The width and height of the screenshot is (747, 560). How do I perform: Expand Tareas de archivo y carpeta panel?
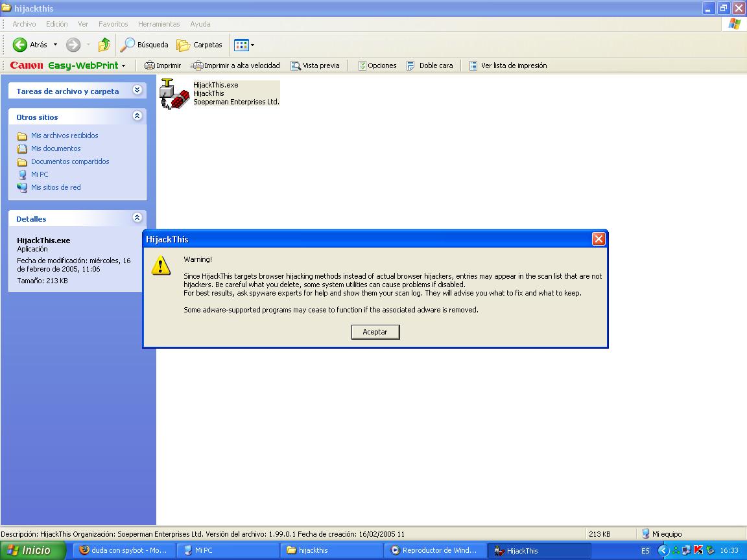137,90
